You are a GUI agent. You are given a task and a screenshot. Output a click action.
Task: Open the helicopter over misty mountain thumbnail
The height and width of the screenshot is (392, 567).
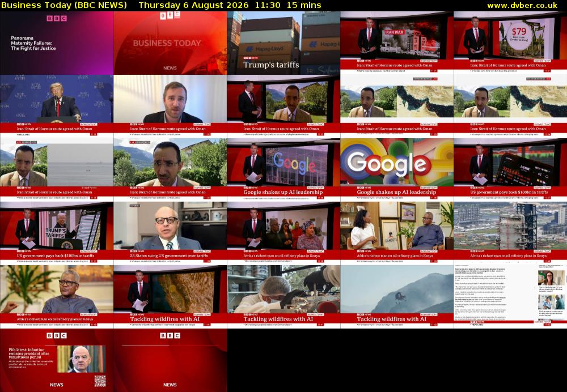coord(397,297)
